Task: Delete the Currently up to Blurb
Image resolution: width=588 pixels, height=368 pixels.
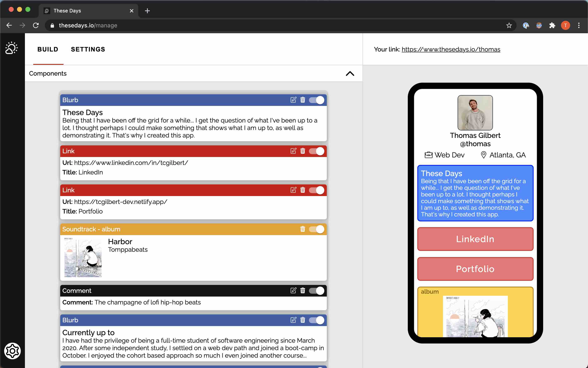Action: 302,320
